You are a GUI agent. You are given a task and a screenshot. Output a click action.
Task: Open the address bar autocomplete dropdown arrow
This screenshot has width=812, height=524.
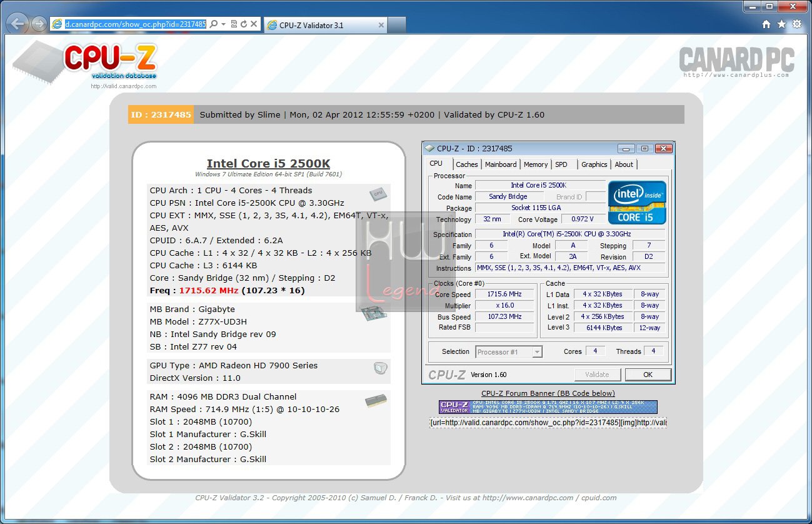223,24
